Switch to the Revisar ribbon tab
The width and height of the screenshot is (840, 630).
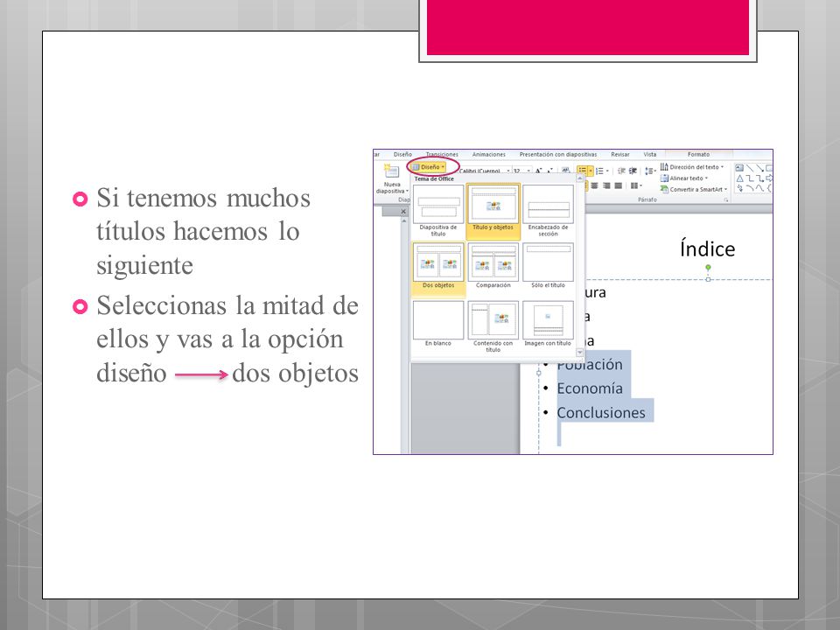(x=620, y=154)
